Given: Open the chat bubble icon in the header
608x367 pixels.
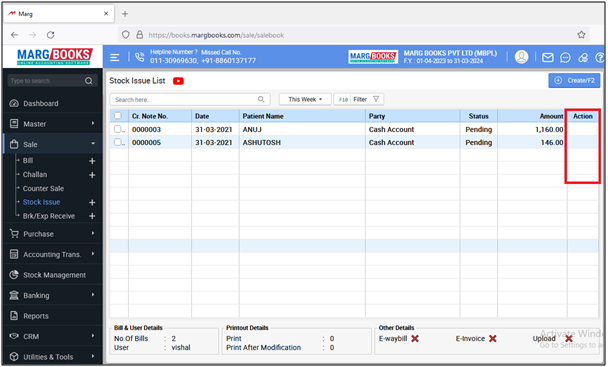Looking at the screenshot, I should point(565,57).
